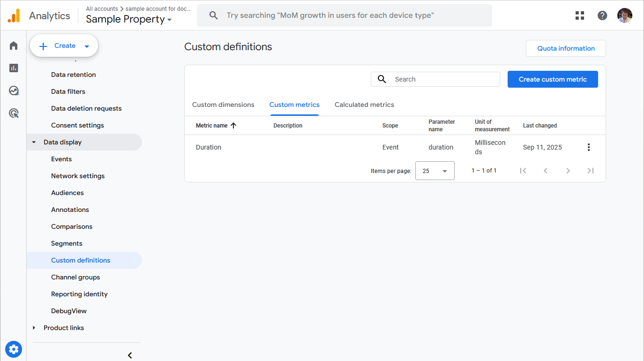The width and height of the screenshot is (644, 361).
Task: Switch to the Calculated metrics tab
Action: 364,105
